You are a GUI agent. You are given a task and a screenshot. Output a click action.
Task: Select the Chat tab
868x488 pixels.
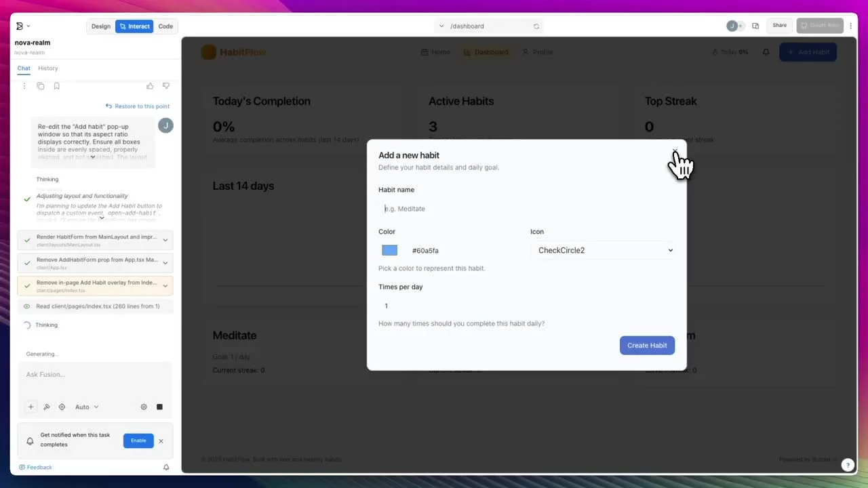click(24, 68)
